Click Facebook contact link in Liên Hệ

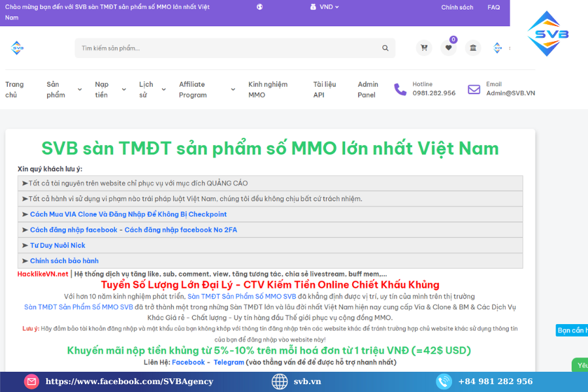pos(188,362)
